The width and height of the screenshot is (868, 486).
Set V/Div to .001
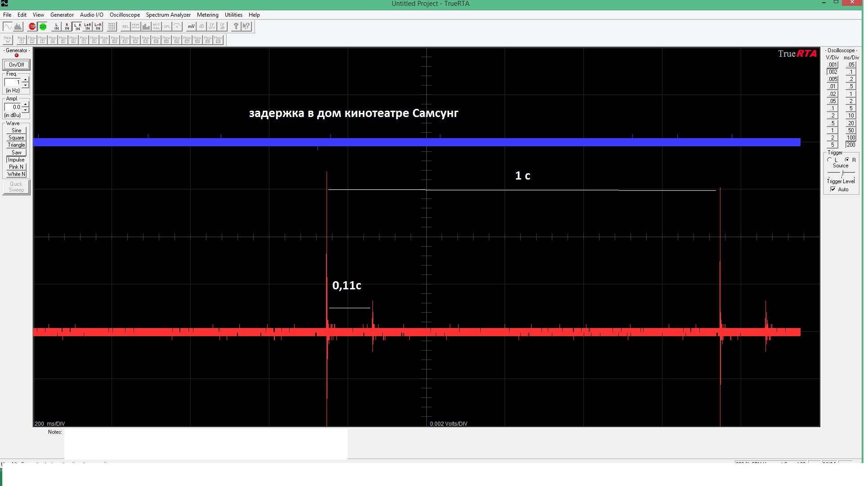pos(832,65)
